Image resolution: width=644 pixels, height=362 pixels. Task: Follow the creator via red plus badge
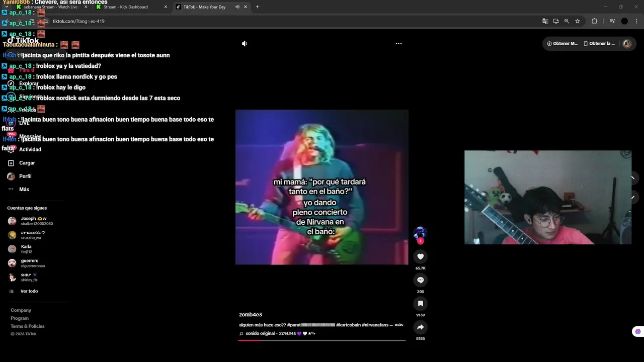[421, 241]
